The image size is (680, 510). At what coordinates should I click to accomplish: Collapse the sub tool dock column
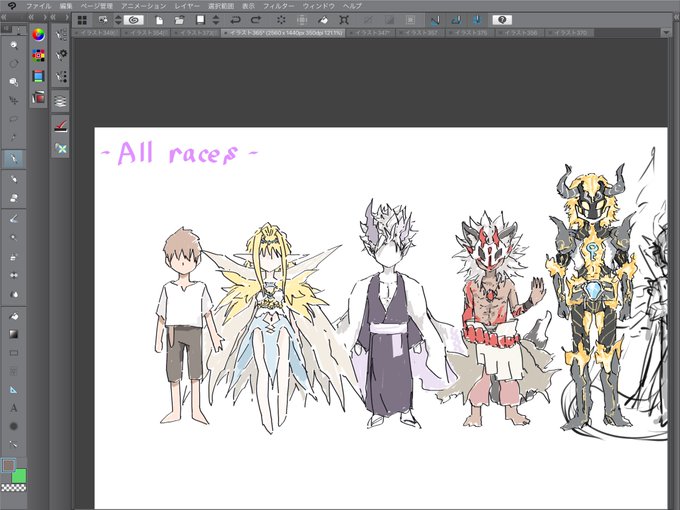[x=53, y=17]
